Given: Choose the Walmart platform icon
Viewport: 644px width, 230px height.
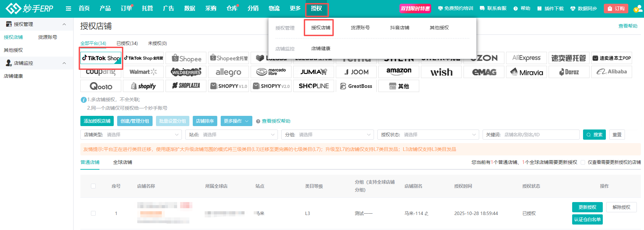Looking at the screenshot, I should click(x=143, y=72).
